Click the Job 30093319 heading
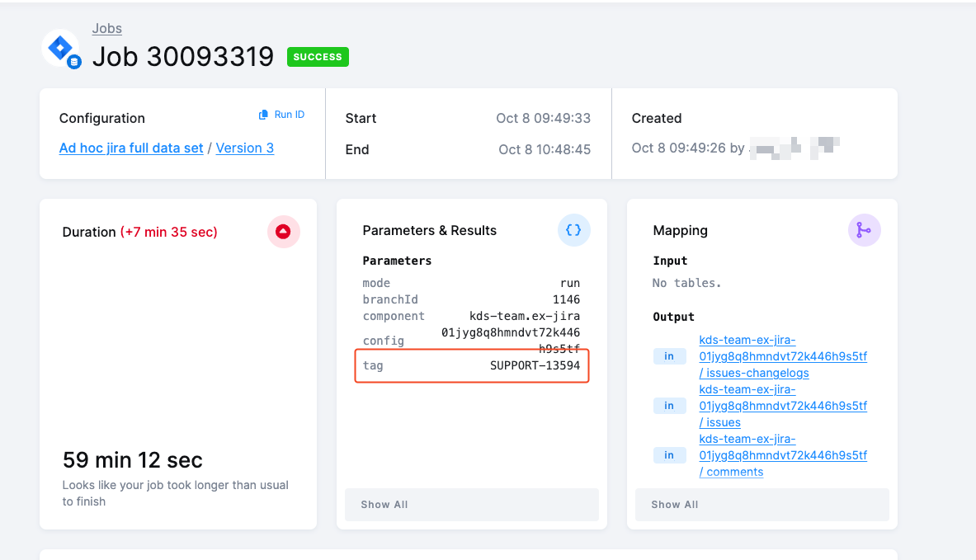This screenshot has width=976, height=560. coord(182,56)
